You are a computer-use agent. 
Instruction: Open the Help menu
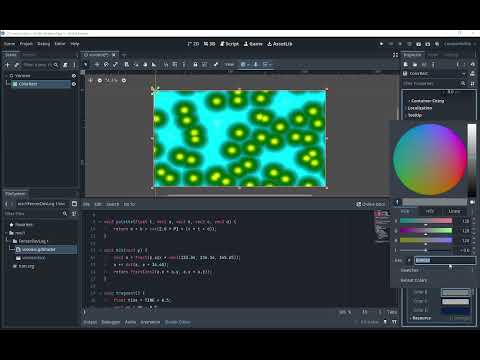click(x=75, y=44)
